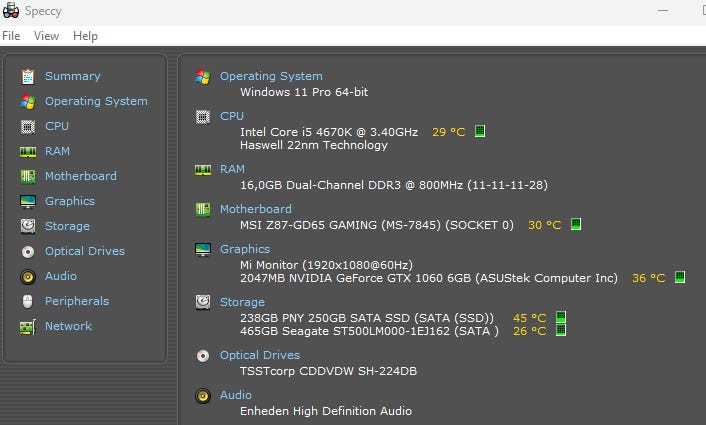Image resolution: width=706 pixels, height=425 pixels.
Task: Click the GPU temperature value 36 °C
Action: point(648,278)
